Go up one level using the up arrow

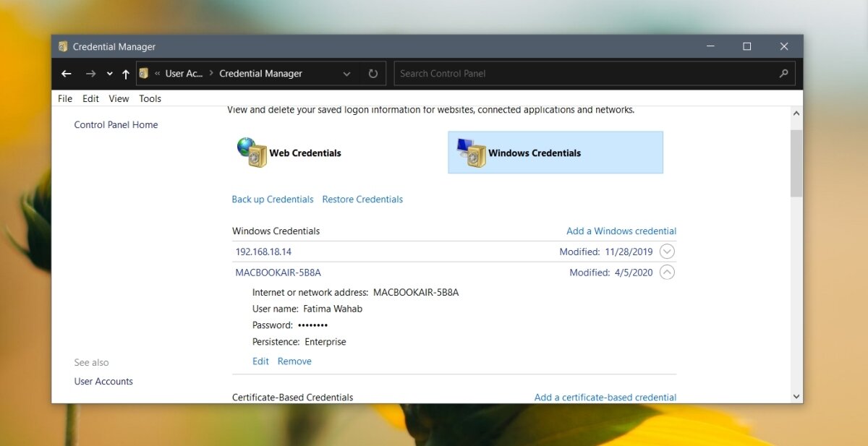[x=125, y=73]
